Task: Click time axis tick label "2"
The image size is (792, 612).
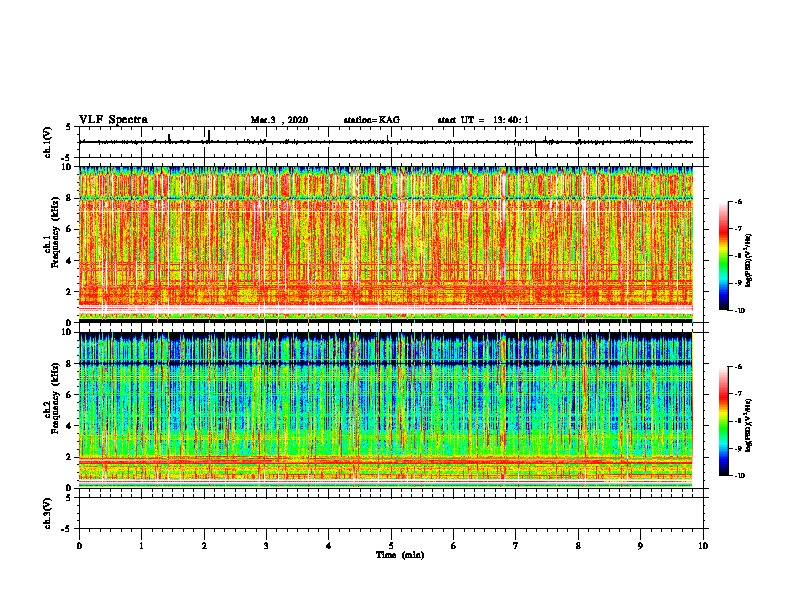Action: click(x=204, y=546)
